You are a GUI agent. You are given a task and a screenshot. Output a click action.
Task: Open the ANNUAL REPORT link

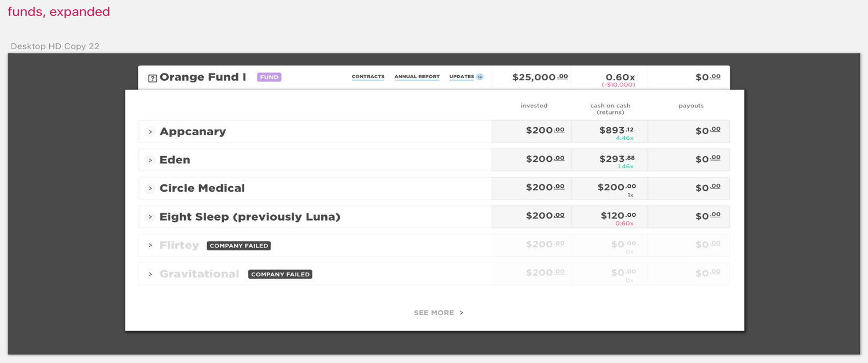point(417,77)
